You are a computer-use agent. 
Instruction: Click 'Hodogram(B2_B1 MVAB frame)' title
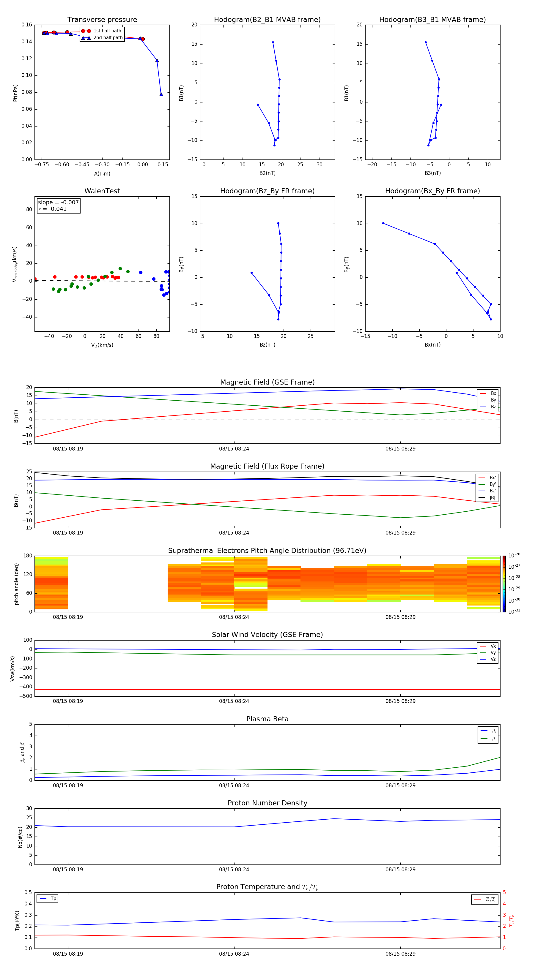[267, 19]
